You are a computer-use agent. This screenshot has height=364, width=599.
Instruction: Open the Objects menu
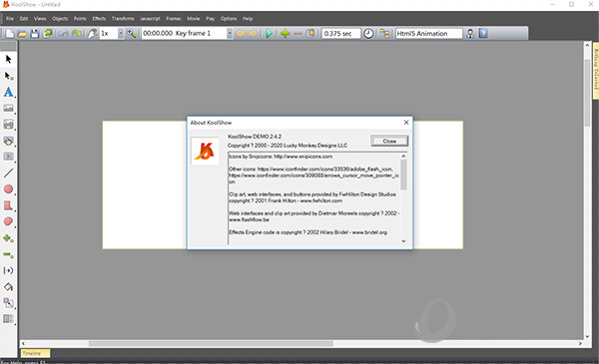pos(60,19)
